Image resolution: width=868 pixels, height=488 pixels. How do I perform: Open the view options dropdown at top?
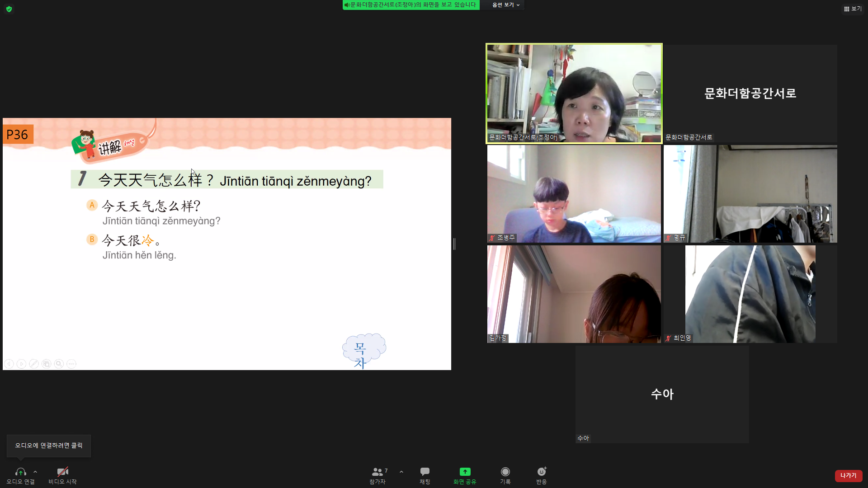pyautogui.click(x=505, y=5)
